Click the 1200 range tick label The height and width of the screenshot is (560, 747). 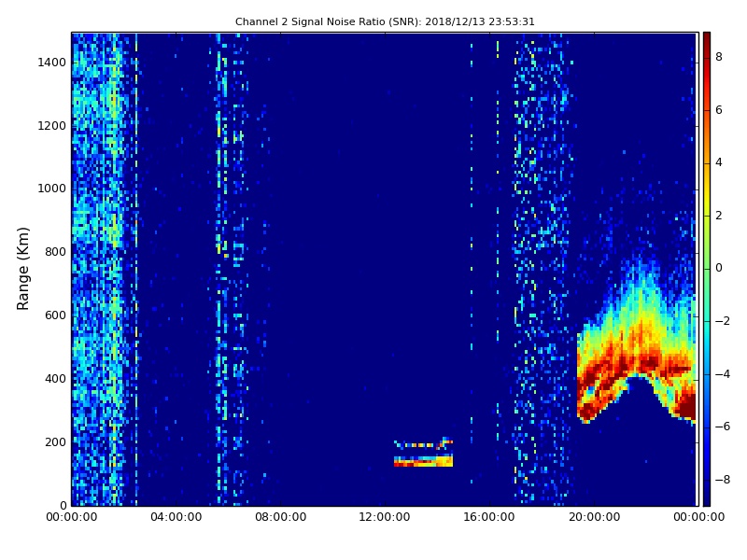52,126
